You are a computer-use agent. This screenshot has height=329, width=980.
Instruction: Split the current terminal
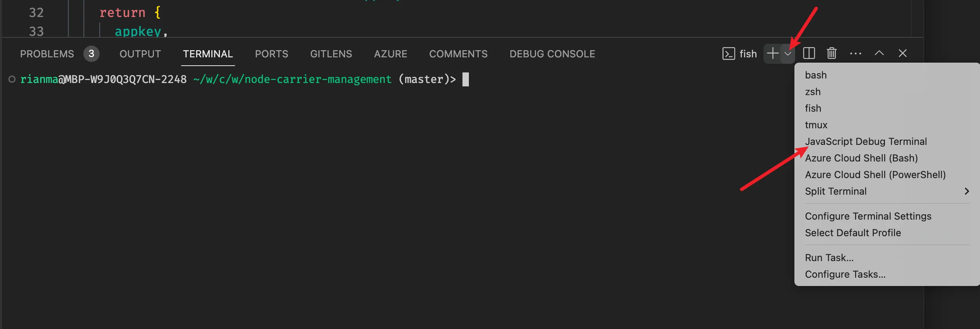coord(809,53)
